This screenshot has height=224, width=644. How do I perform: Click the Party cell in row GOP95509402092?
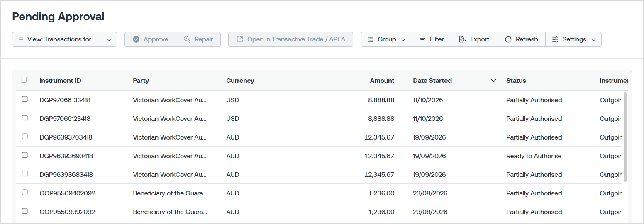click(170, 193)
